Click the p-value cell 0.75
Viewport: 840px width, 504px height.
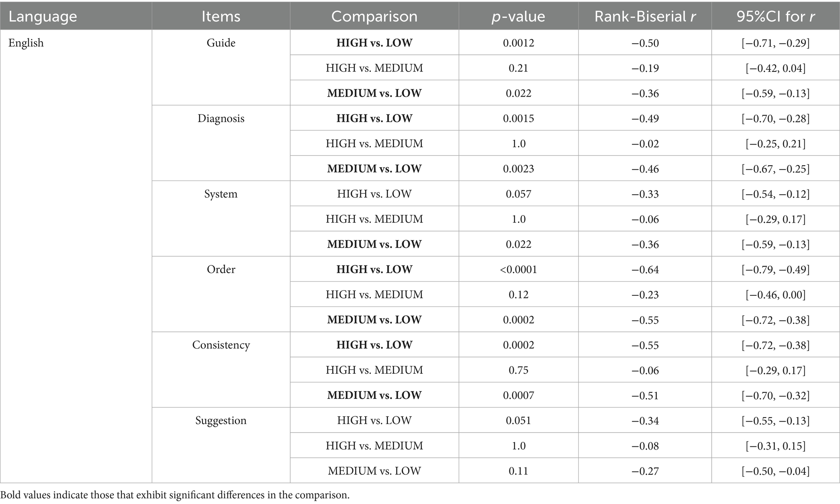(x=518, y=370)
